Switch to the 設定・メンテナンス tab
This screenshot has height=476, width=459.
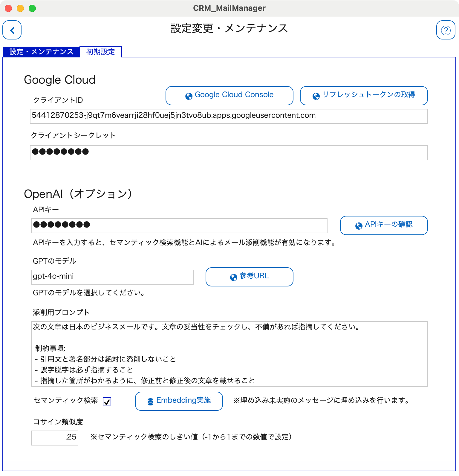coord(41,52)
